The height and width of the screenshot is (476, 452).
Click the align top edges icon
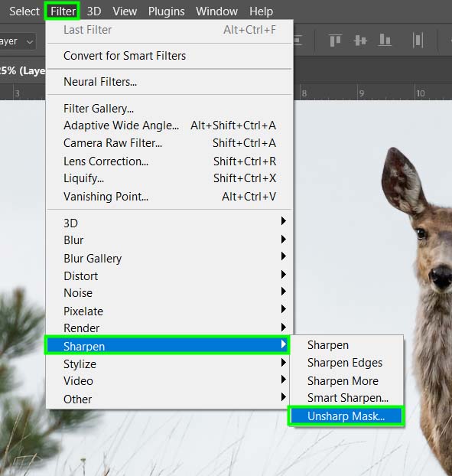(335, 41)
